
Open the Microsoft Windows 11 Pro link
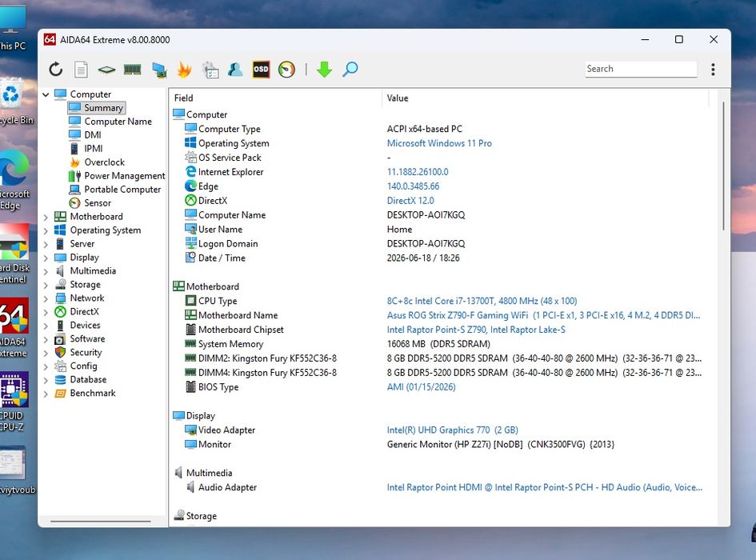pos(439,143)
